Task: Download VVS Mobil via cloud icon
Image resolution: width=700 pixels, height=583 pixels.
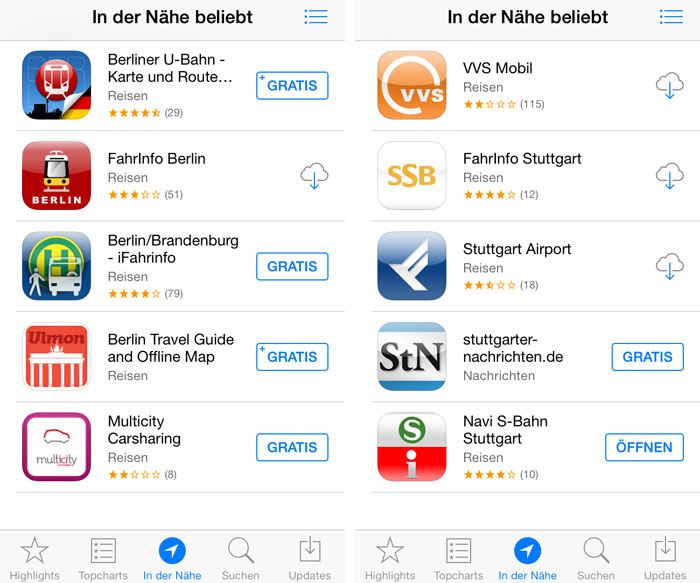Action: 670,85
